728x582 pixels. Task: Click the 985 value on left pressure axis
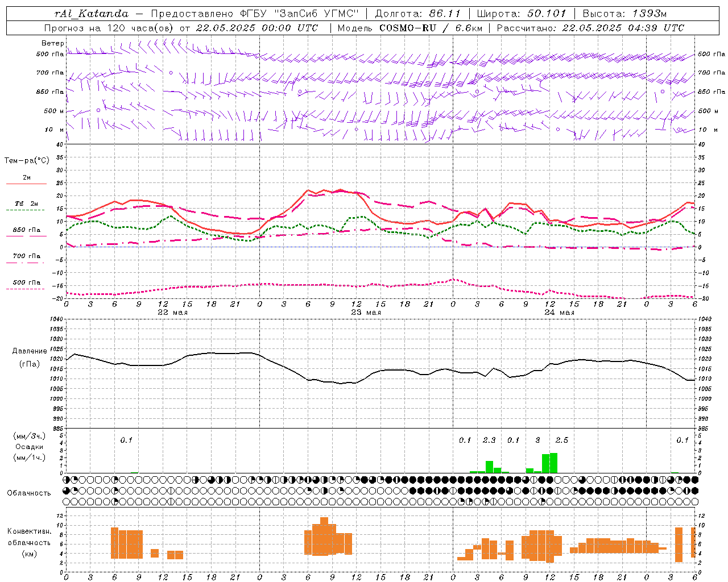(x=57, y=429)
